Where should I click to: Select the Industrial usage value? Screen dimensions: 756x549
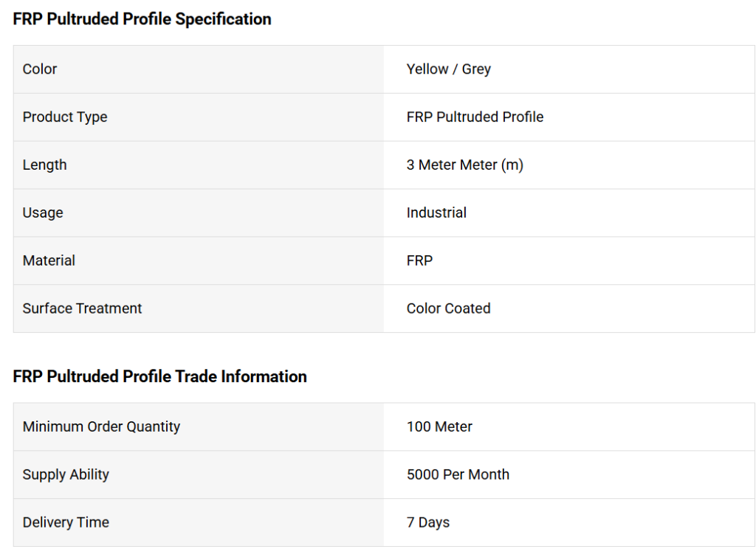436,213
